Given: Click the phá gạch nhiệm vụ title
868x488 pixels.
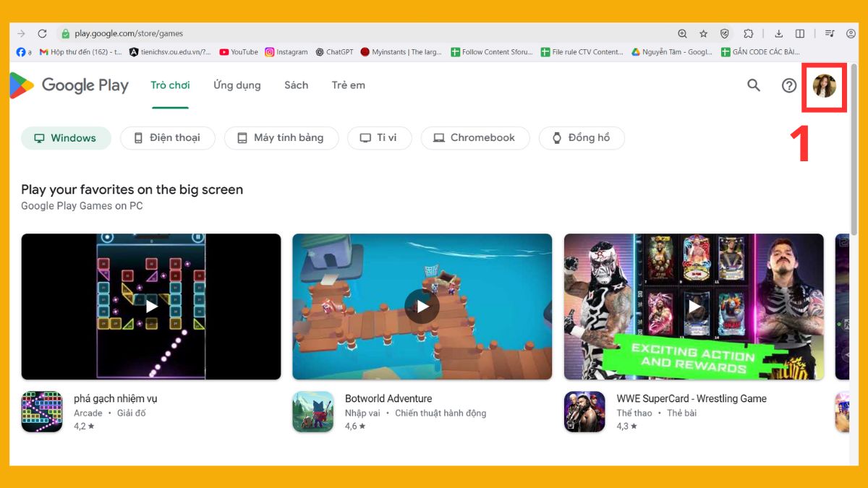Looking at the screenshot, I should (x=115, y=398).
